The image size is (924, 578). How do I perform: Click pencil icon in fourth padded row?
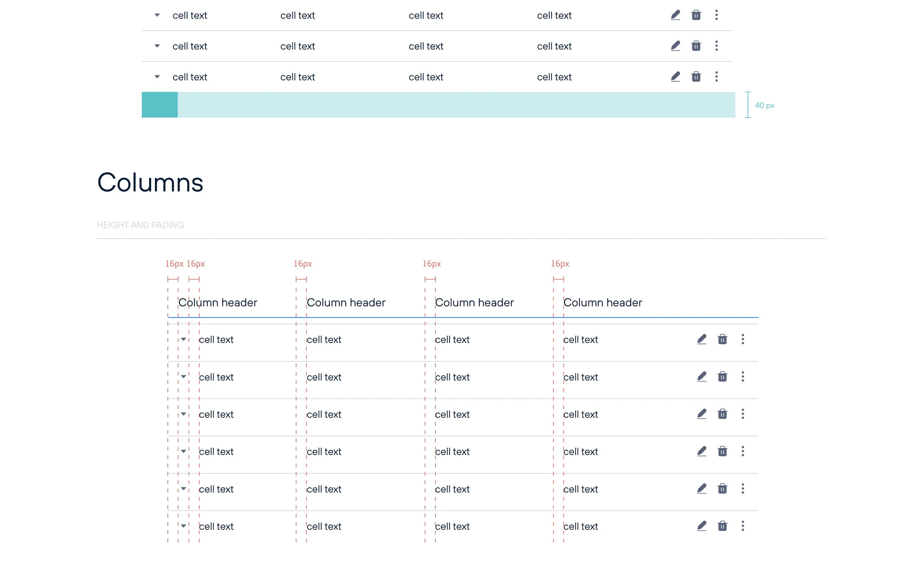[701, 452]
